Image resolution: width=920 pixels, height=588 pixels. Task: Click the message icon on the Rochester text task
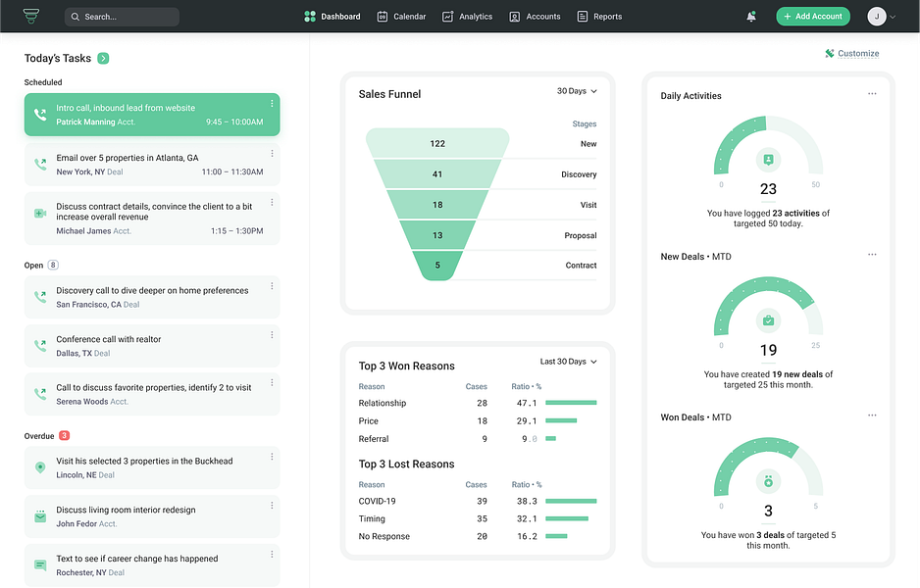[x=38, y=564]
